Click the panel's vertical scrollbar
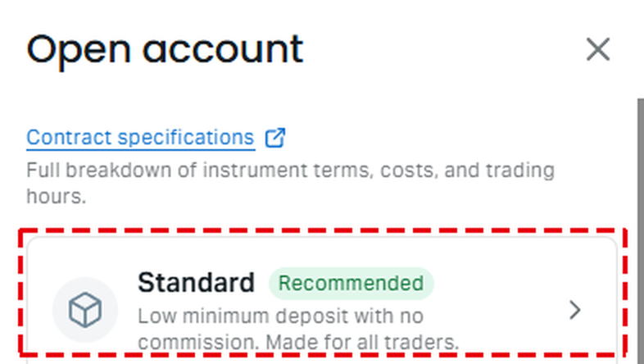Image resolution: width=644 pixels, height=364 pixels. pyautogui.click(x=640, y=231)
